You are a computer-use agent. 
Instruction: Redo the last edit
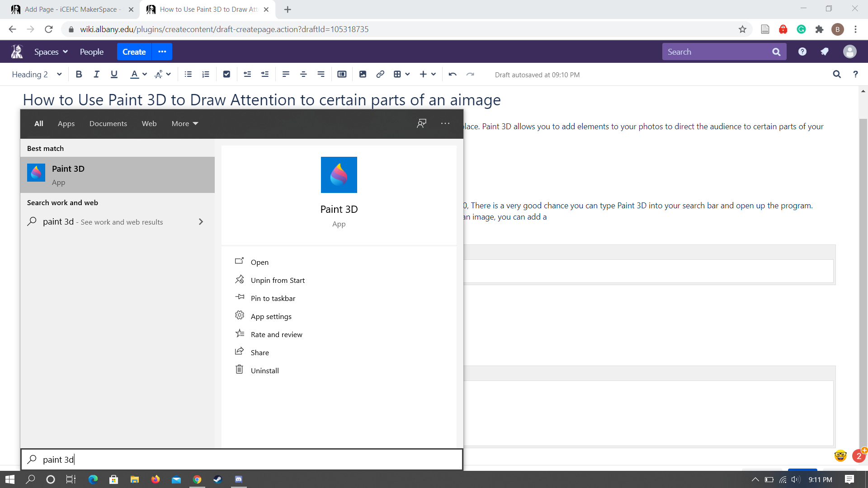(470, 75)
